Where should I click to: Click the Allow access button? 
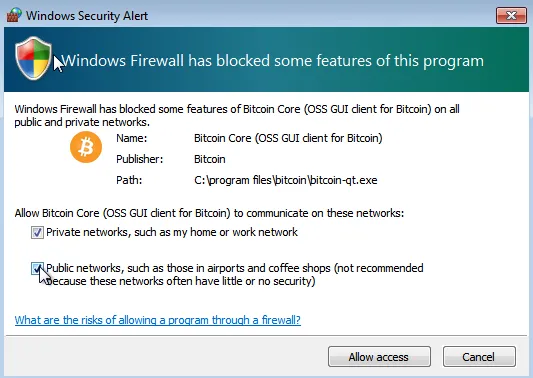coord(379,357)
